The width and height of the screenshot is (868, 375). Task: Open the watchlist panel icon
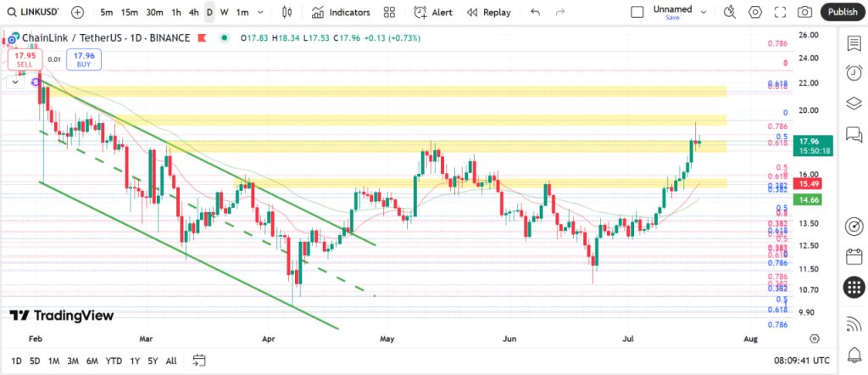[854, 43]
